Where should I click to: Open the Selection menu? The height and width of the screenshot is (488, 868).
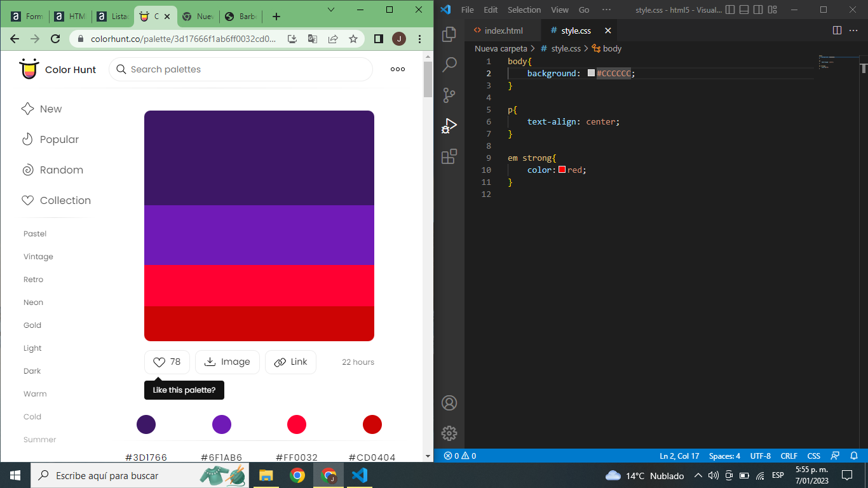[x=524, y=10]
